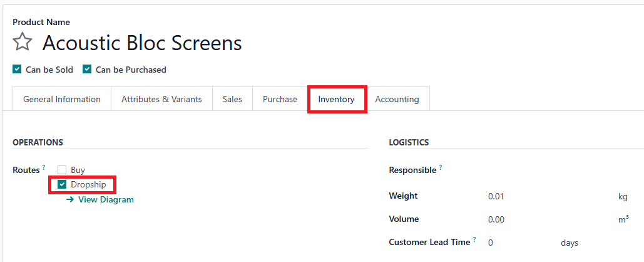644x262 pixels.
Task: Select the Inventory tab
Action: click(x=336, y=99)
